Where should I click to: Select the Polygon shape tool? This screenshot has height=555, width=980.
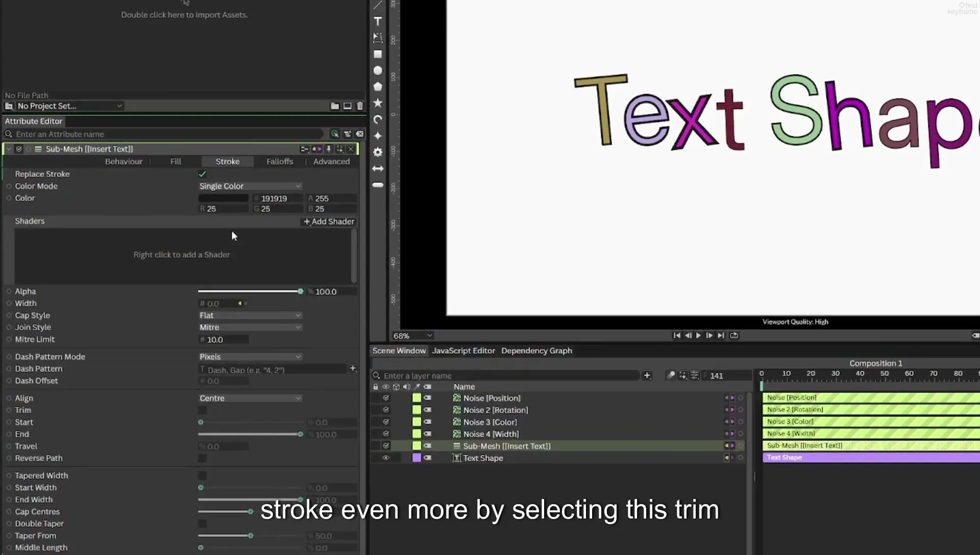point(378,87)
